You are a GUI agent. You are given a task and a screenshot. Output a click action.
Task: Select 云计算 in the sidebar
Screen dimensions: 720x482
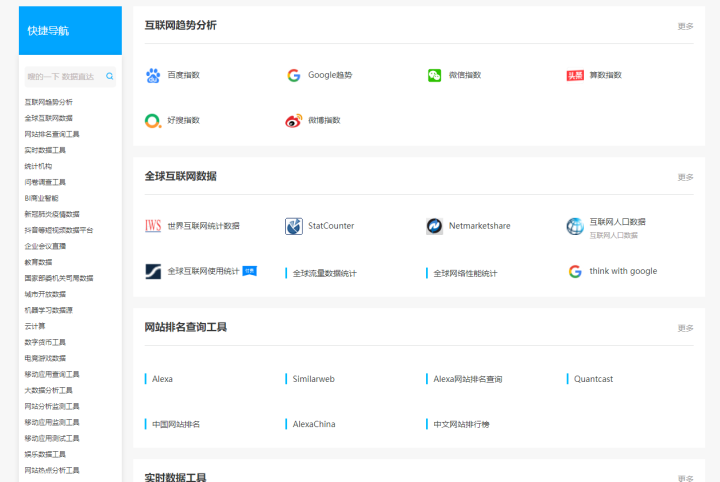pyautogui.click(x=35, y=326)
